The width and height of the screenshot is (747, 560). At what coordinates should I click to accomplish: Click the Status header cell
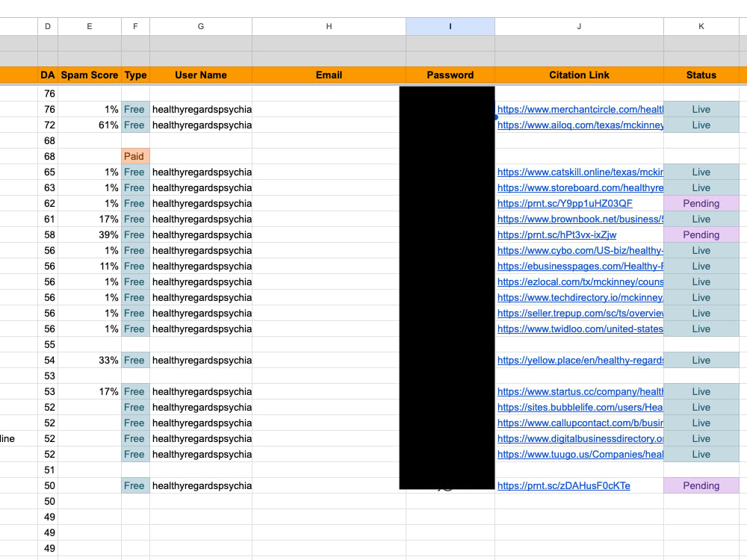point(701,75)
